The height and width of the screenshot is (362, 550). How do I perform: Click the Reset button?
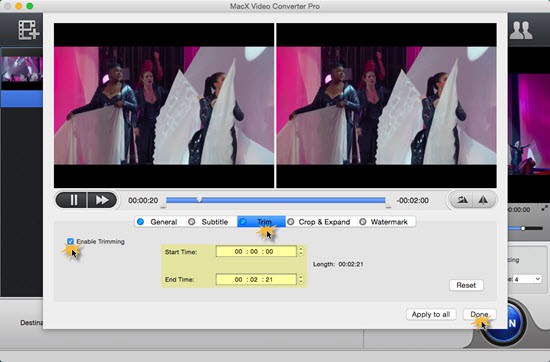point(466,285)
